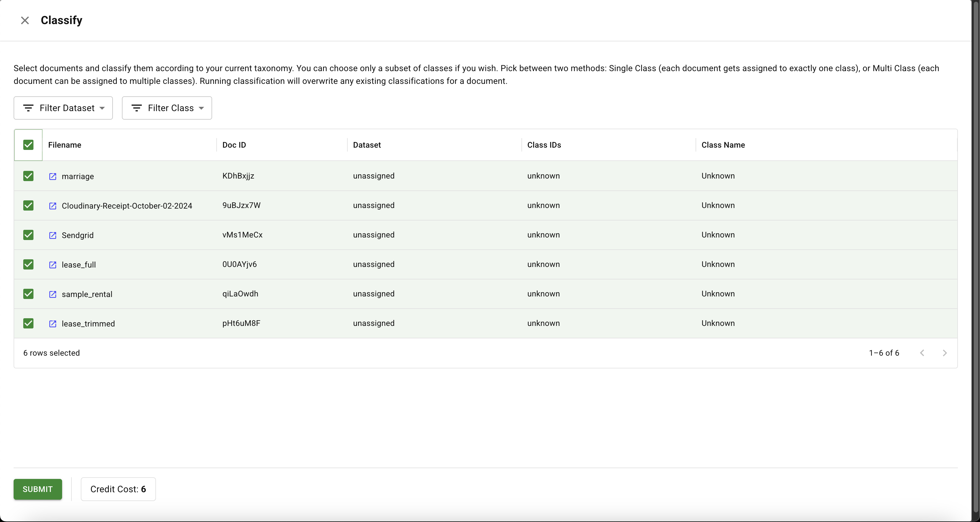Click the Doc ID cell 9uBJzx7W
This screenshot has height=522, width=980.
[x=241, y=205]
